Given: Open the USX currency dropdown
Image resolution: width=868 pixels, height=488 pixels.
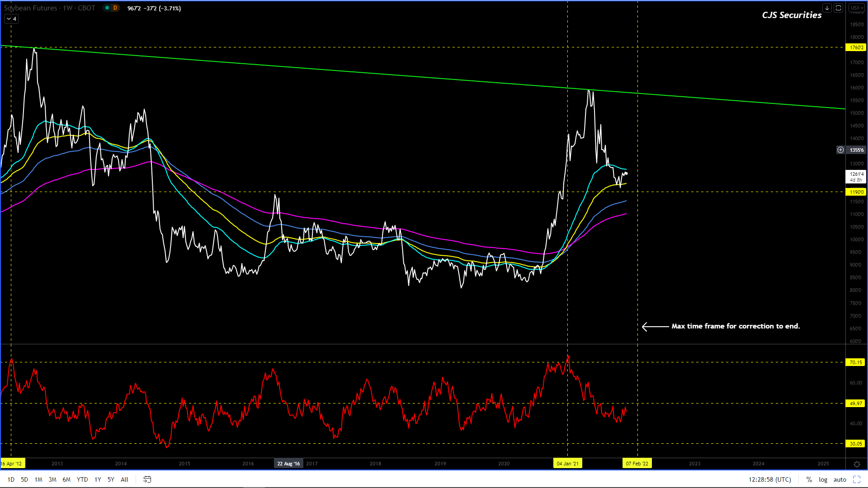Looking at the screenshot, I should (856, 8).
